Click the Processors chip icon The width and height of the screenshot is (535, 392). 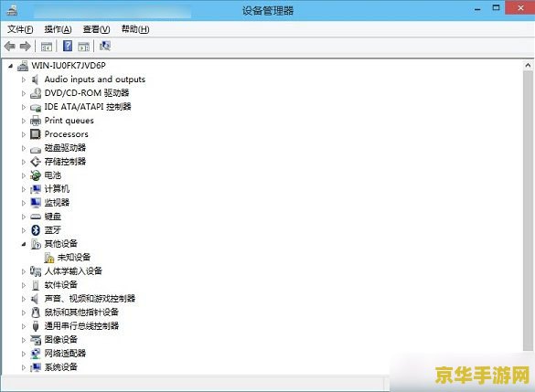tap(36, 134)
